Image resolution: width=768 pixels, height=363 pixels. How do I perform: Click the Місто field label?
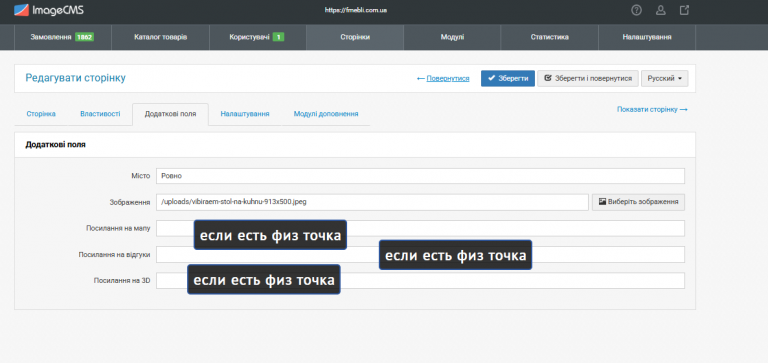click(141, 176)
